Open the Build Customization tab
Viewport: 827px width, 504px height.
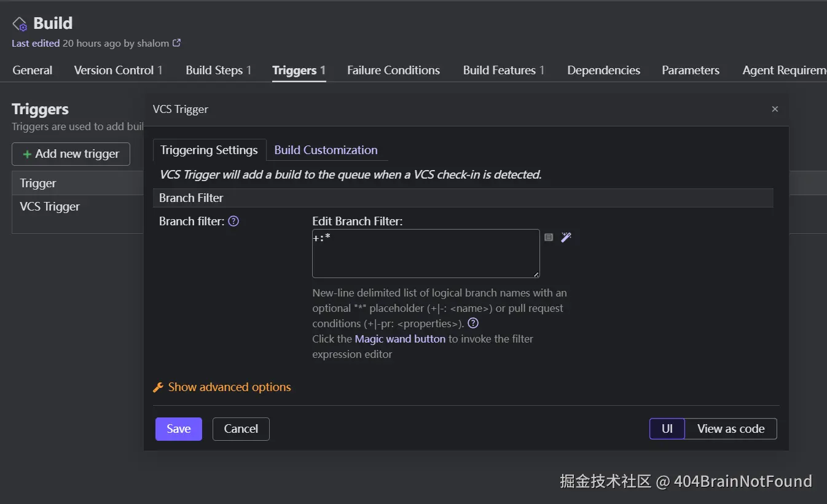[326, 150]
